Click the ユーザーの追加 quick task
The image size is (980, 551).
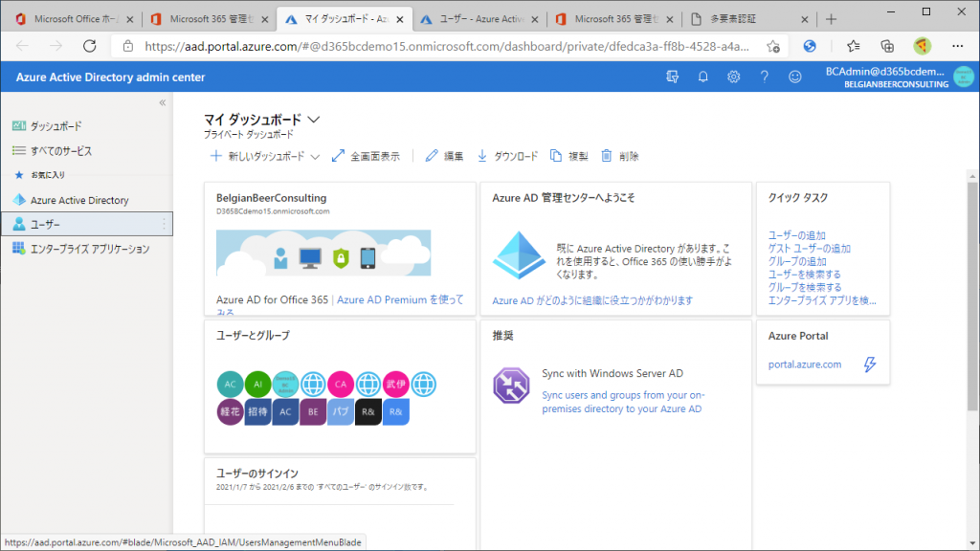[x=797, y=235]
